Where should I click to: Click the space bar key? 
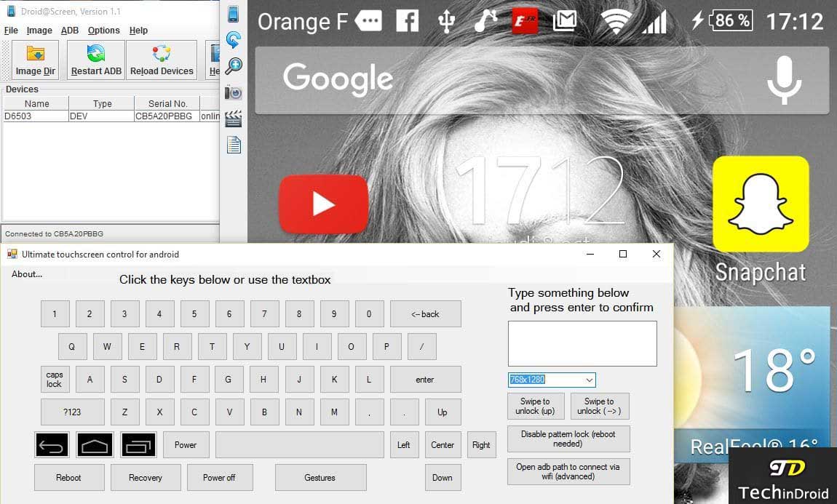coord(299,445)
